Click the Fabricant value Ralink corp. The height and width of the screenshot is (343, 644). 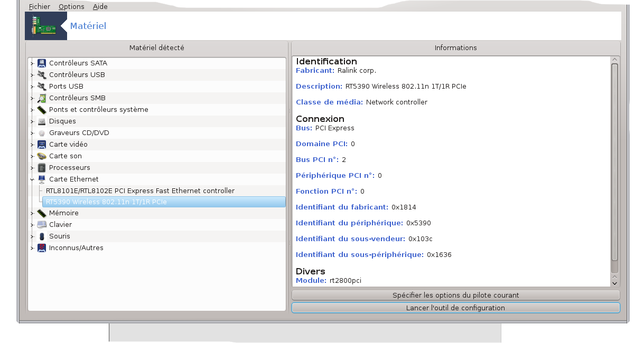tap(357, 70)
